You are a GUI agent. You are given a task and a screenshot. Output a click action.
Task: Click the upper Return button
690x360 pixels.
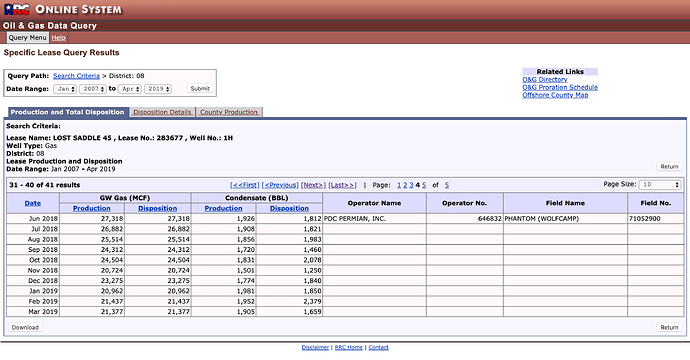point(669,167)
